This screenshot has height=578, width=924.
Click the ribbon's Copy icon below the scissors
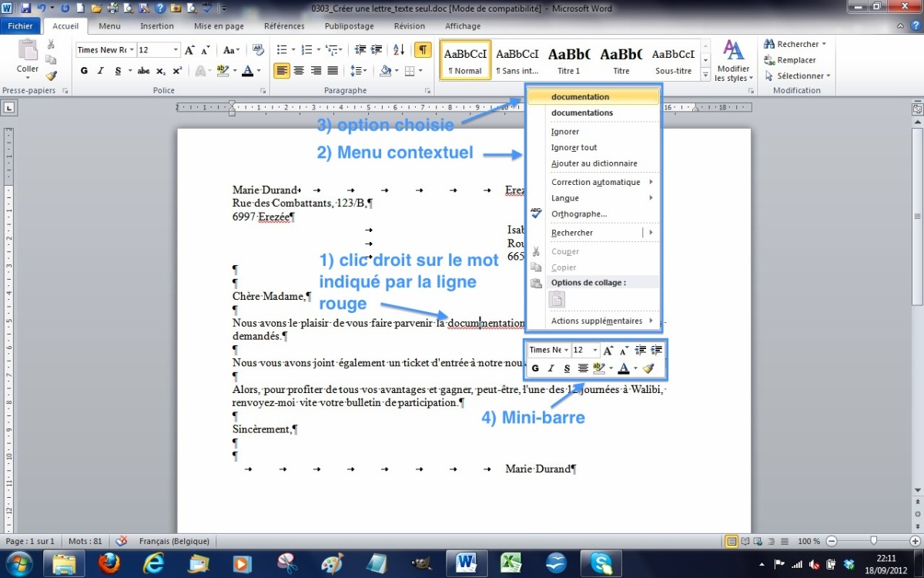51,60
